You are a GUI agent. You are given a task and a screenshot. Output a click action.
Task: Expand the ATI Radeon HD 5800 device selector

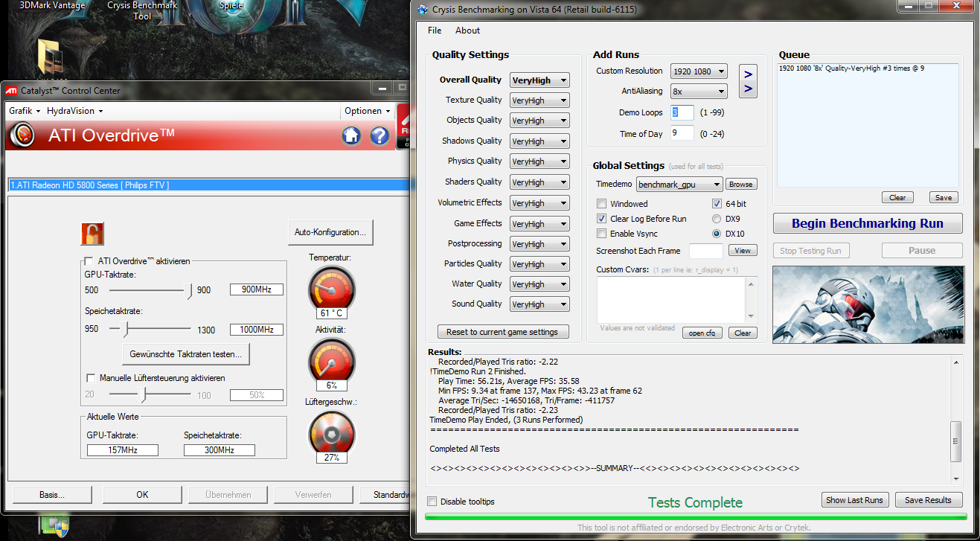point(208,185)
